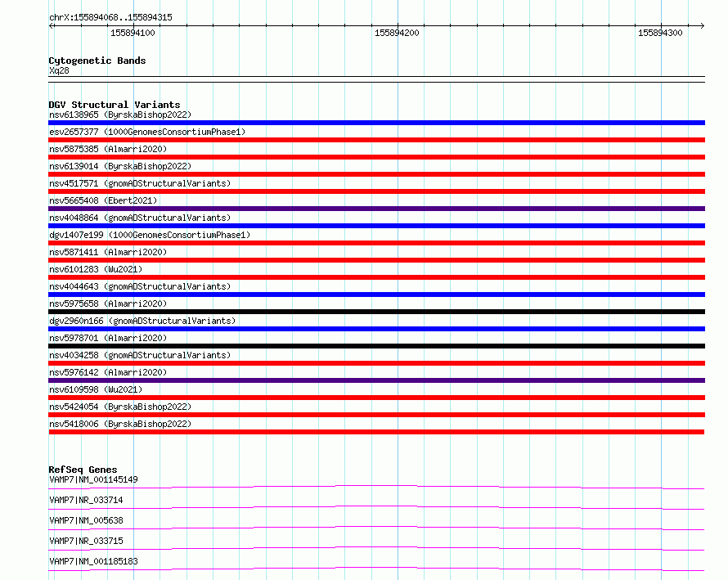Screen dimensions: 728x580
Task: Select the esv2657377 (1000GenomesConsortiumPhase1) label
Action: 147,132
